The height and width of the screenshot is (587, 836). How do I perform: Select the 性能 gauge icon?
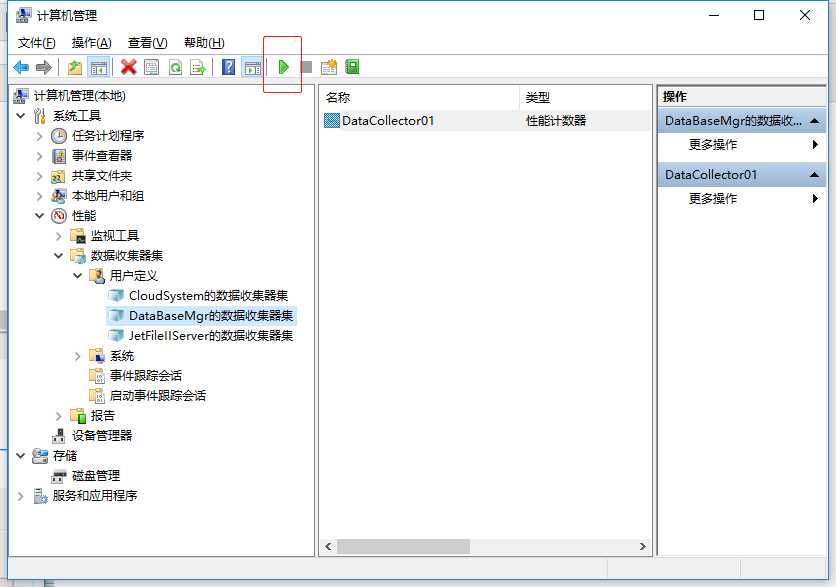[x=59, y=216]
